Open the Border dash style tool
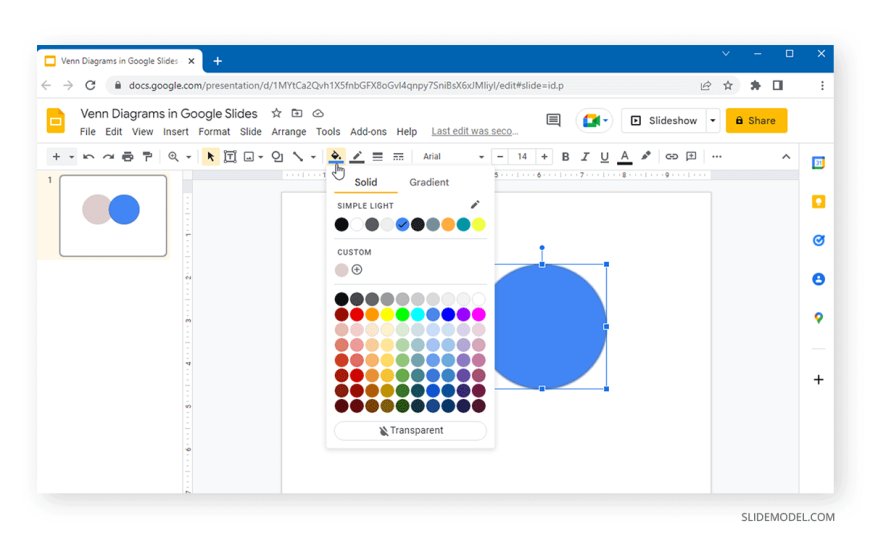 (x=398, y=157)
